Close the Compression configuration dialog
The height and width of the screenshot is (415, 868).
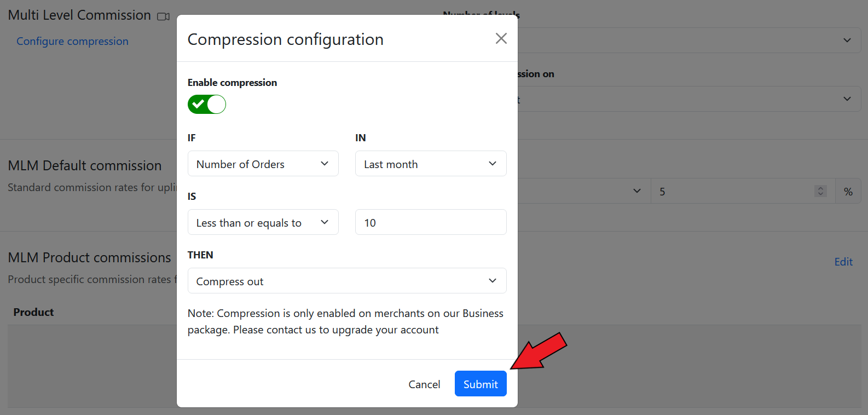pyautogui.click(x=501, y=38)
